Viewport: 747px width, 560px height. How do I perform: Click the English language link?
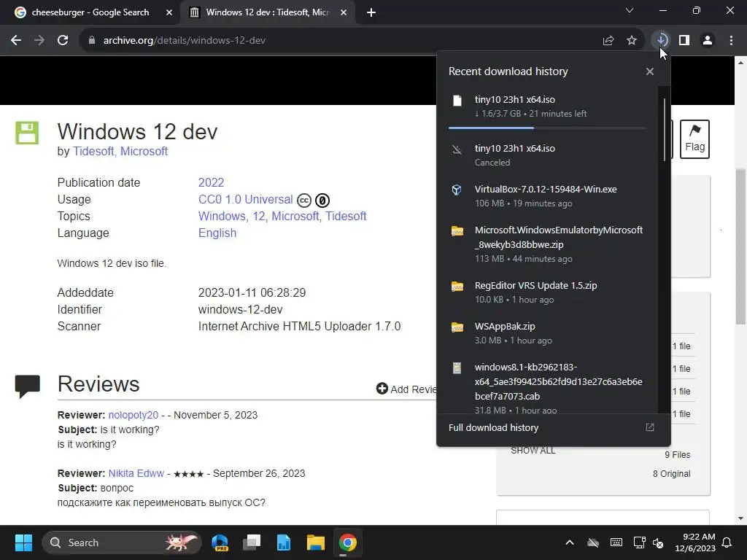[x=217, y=233]
